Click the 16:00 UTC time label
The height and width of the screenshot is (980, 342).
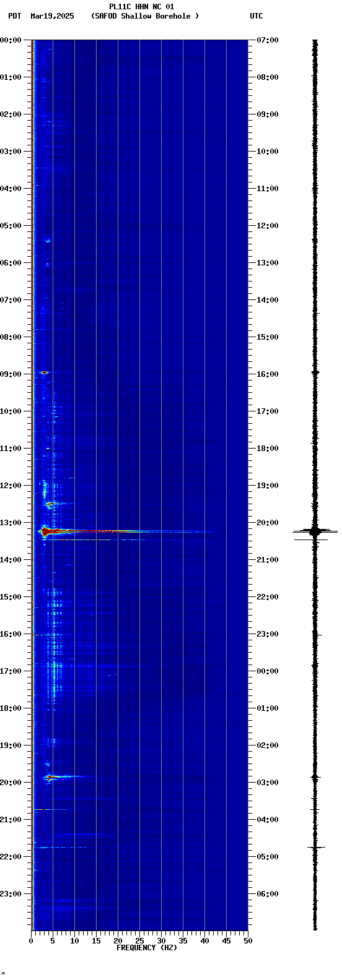(x=268, y=374)
